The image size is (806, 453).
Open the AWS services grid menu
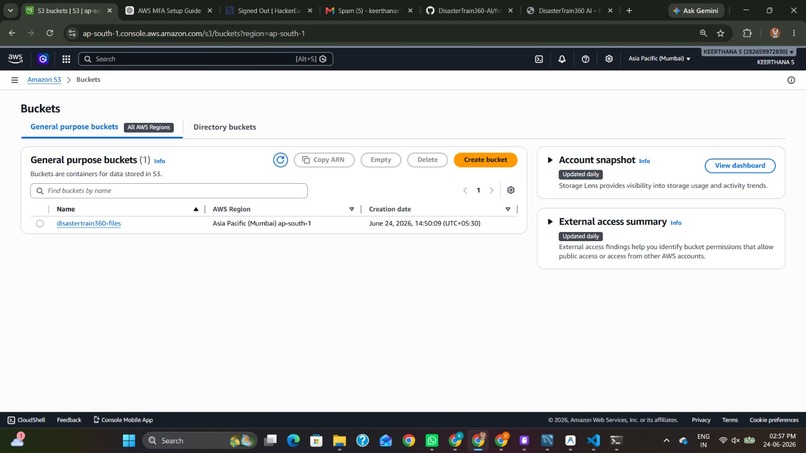point(66,59)
